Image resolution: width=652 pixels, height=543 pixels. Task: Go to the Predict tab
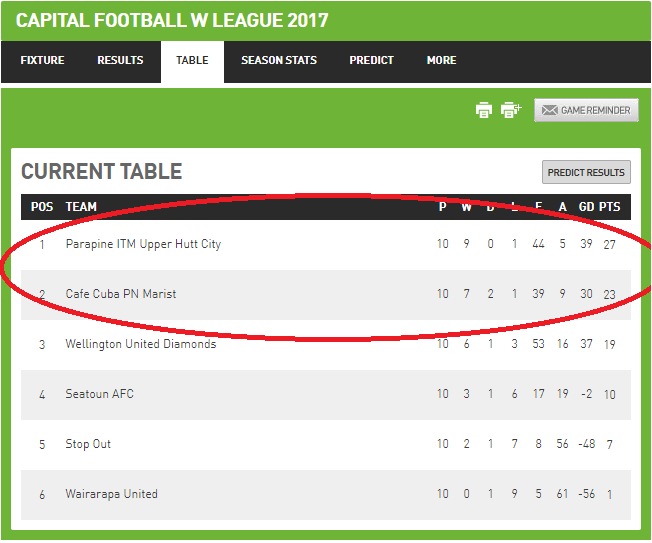click(x=371, y=60)
